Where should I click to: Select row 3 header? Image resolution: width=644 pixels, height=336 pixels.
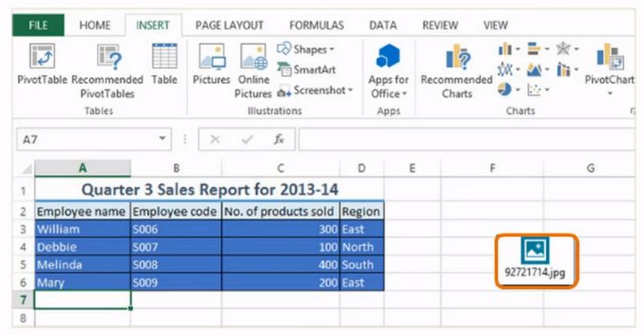tap(23, 229)
